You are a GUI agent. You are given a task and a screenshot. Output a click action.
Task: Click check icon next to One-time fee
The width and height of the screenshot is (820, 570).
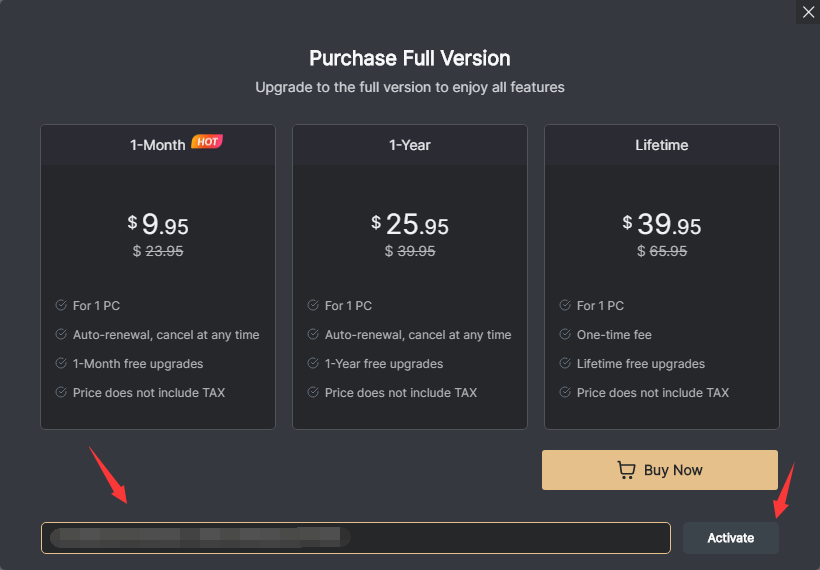tap(565, 335)
